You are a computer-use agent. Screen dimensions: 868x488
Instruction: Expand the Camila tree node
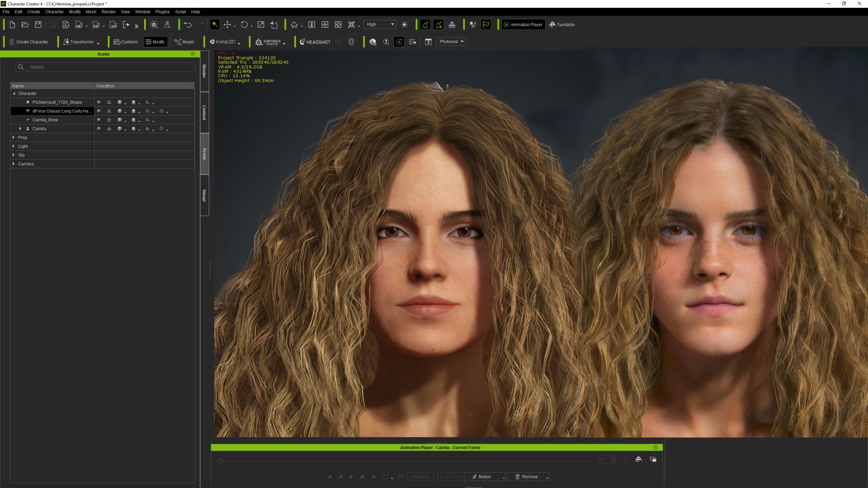[x=20, y=128]
